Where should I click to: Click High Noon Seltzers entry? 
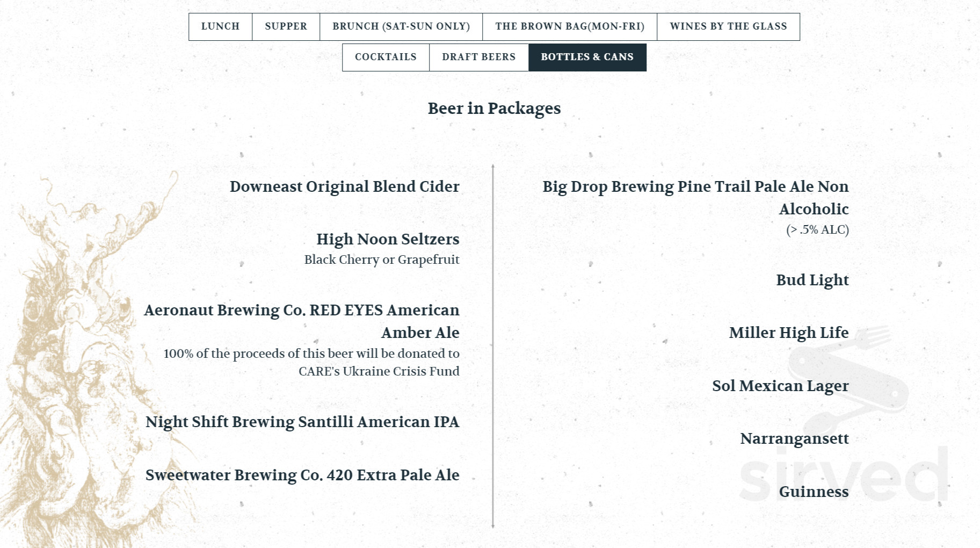(388, 240)
